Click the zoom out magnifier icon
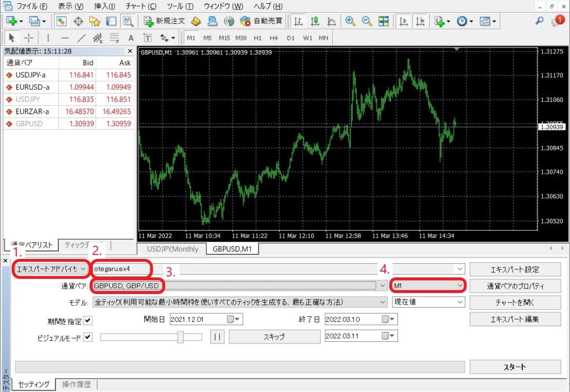 tap(367, 21)
